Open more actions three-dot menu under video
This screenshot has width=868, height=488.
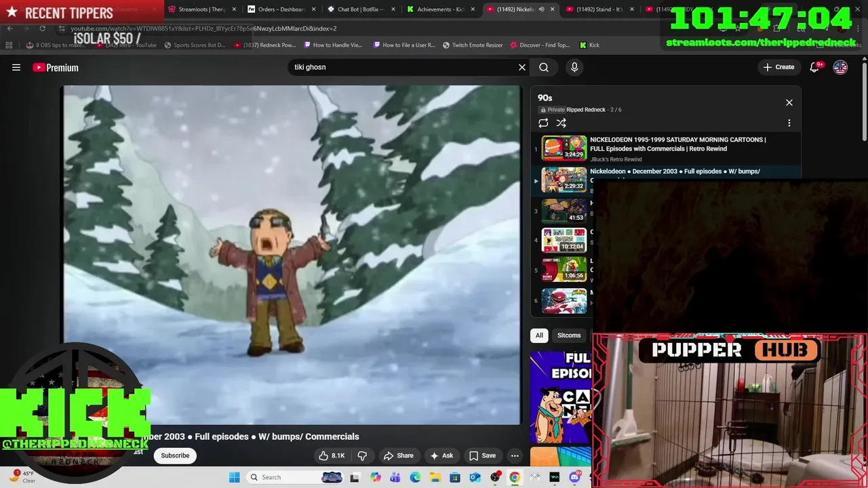(515, 455)
